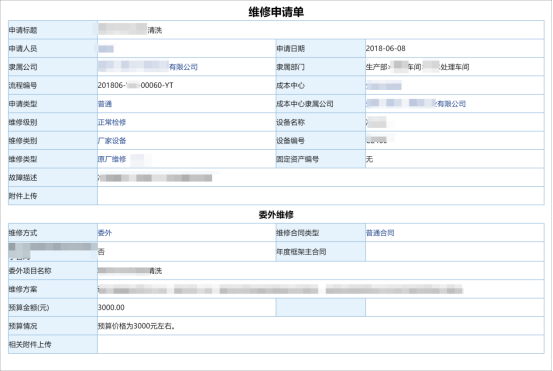Click the 维修类型 field label
553x371 pixels.
coord(23,159)
